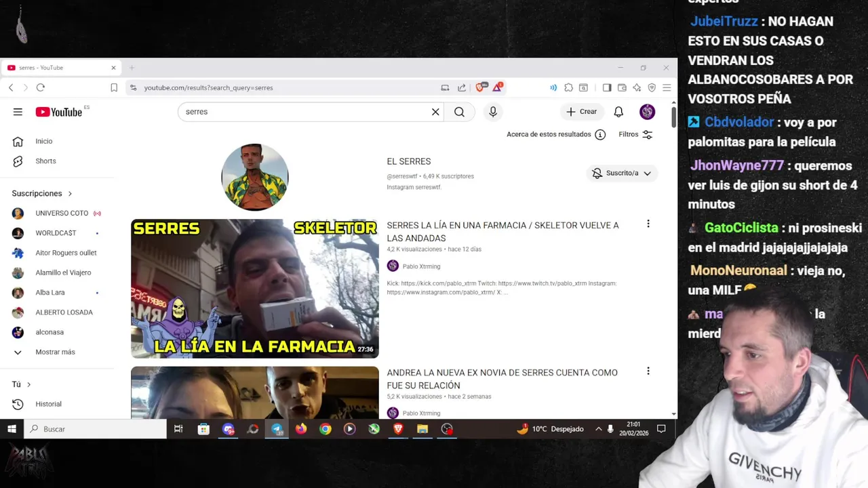Open Firefox from the taskbar
868x488 pixels.
301,429
